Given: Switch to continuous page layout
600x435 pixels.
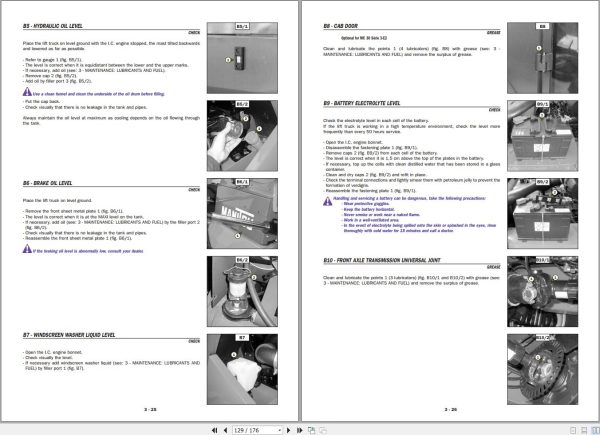Looking at the screenshot, I should 584,430.
